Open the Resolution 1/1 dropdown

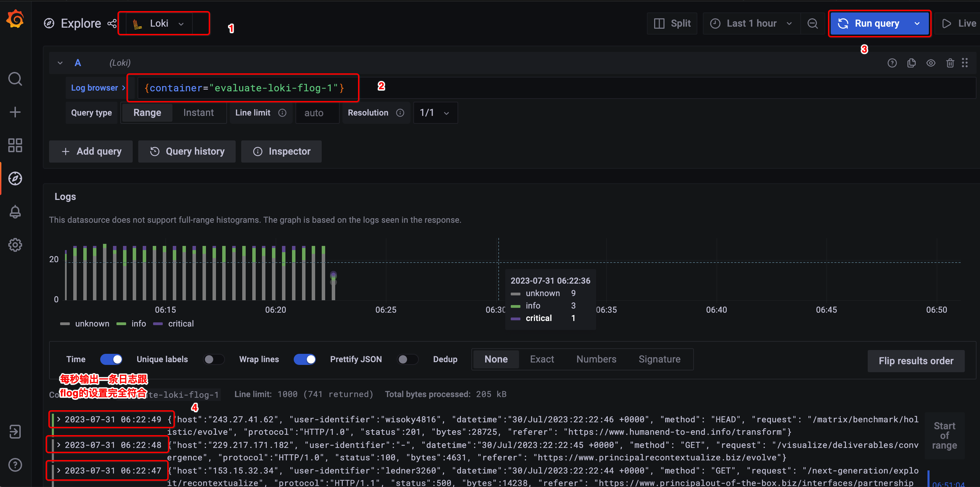coord(434,113)
